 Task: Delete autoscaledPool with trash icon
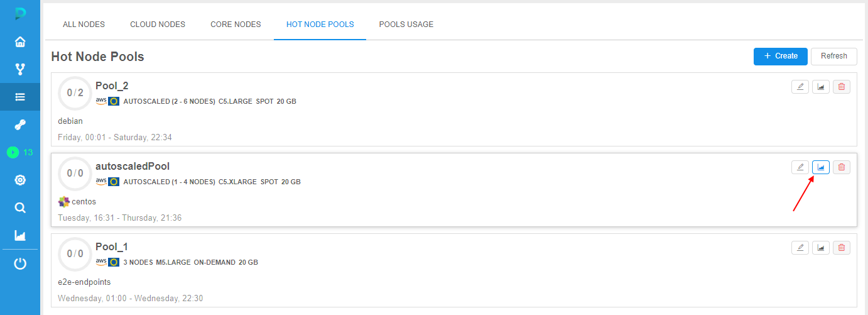point(842,167)
